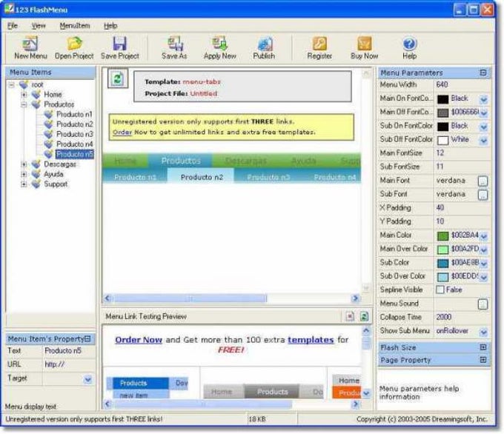Image resolution: width=504 pixels, height=434 pixels.
Task: Click the Sub Font browse button
Action: 483,194
